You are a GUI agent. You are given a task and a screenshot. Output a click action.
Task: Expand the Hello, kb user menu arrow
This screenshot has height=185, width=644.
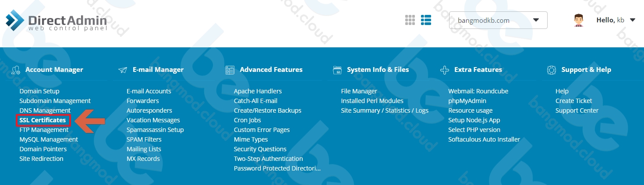pyautogui.click(x=632, y=20)
